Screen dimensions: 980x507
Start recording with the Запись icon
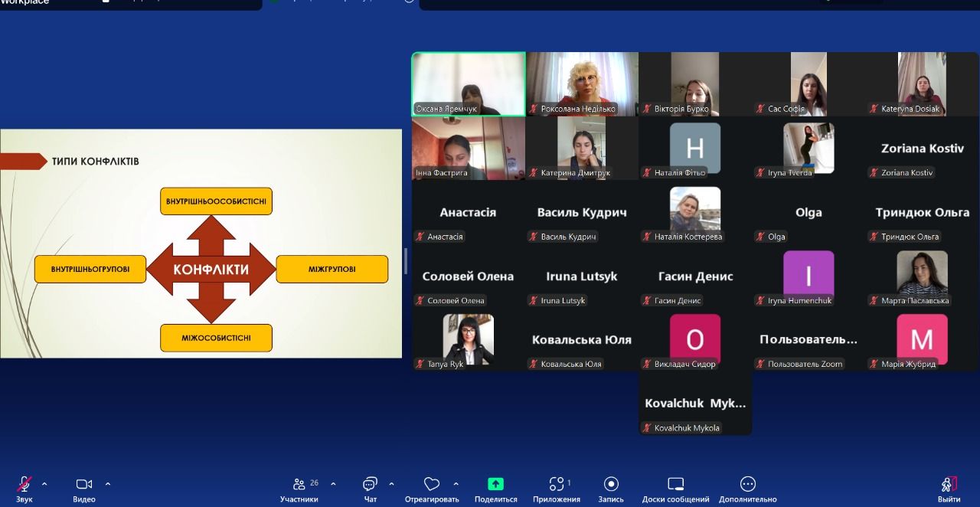click(x=611, y=484)
